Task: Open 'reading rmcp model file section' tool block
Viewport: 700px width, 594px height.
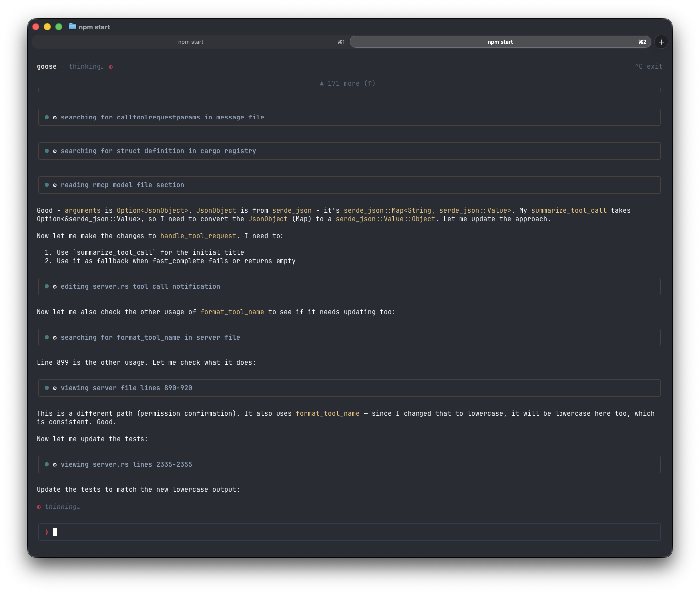Action: coord(123,185)
